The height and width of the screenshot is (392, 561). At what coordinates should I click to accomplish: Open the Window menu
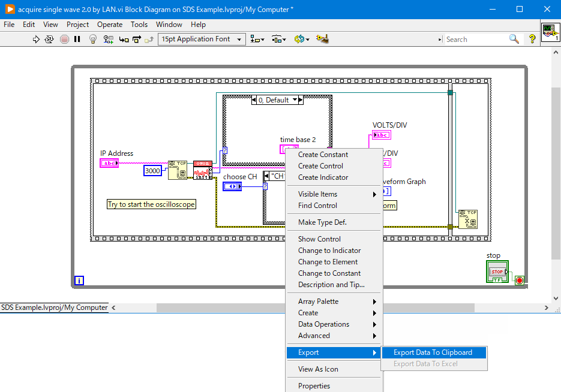[169, 25]
